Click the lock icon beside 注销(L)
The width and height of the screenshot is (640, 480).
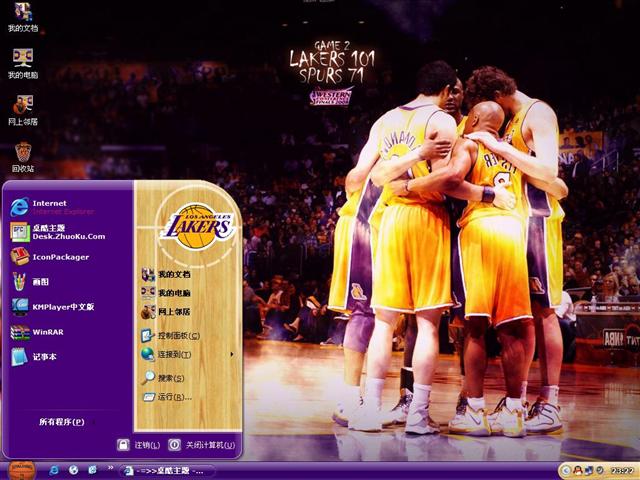coord(123,444)
